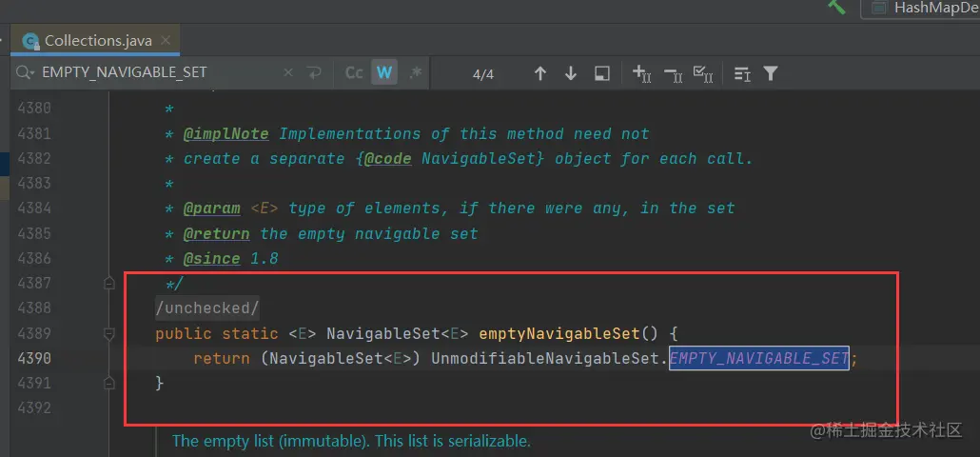Click the @since Javadoc tag
The image size is (980, 457).
tap(211, 259)
